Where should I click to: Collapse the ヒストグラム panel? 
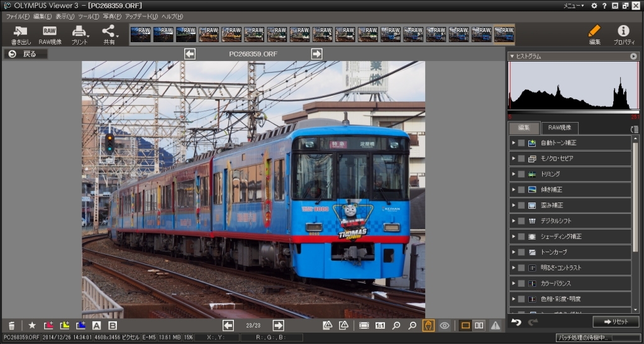pyautogui.click(x=512, y=57)
